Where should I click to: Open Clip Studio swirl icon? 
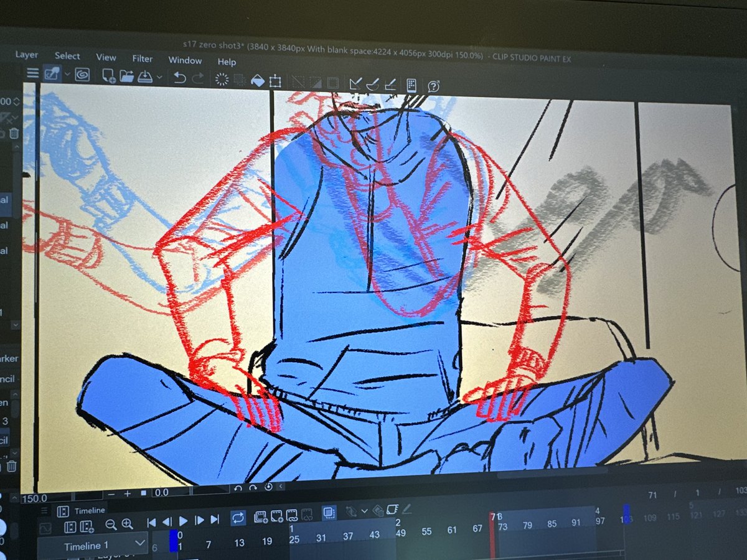pyautogui.click(x=82, y=75)
